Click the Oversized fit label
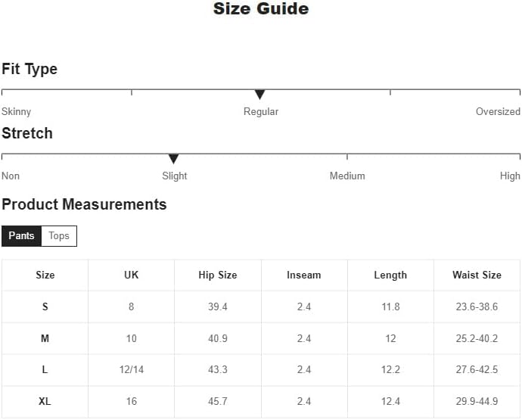 498,111
